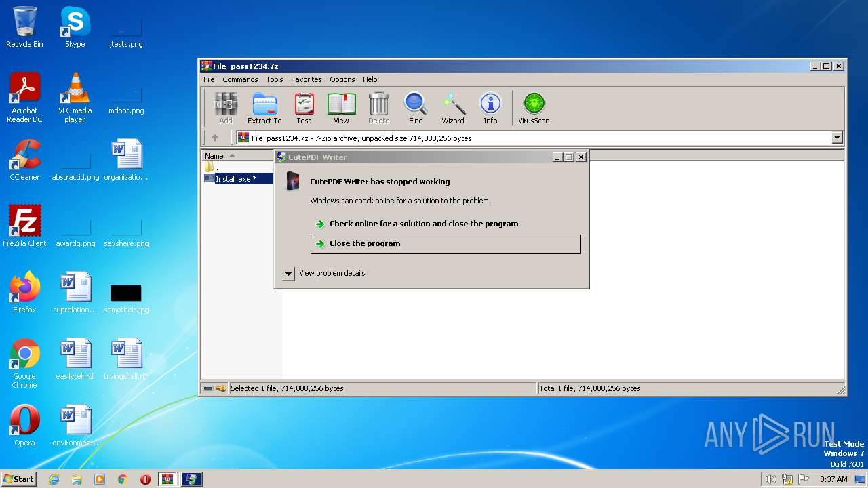The height and width of the screenshot is (488, 868).
Task: Launch Google Chrome desktop shortcut
Action: [x=24, y=363]
